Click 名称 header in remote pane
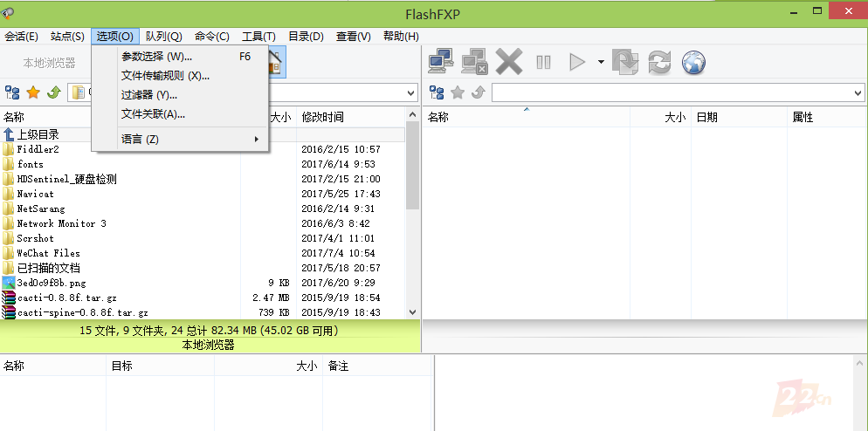Image resolution: width=868 pixels, height=431 pixels. (527, 117)
